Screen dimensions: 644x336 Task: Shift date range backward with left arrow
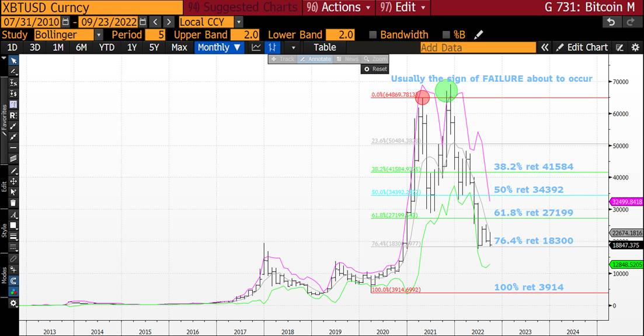[155, 22]
